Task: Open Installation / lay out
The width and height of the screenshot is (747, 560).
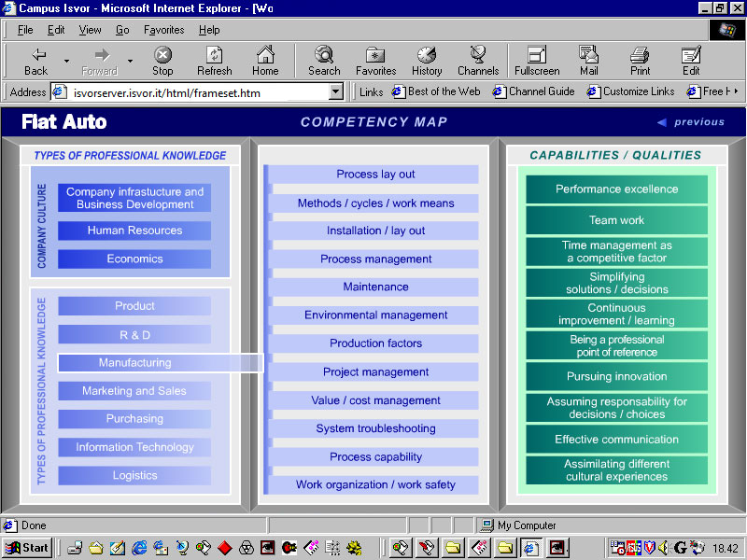Action: [x=375, y=231]
